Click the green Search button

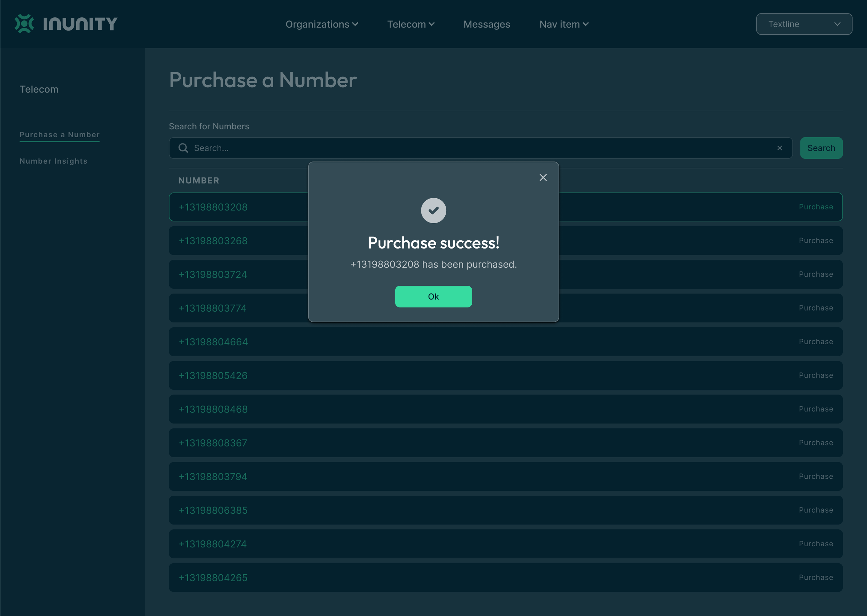(x=821, y=148)
